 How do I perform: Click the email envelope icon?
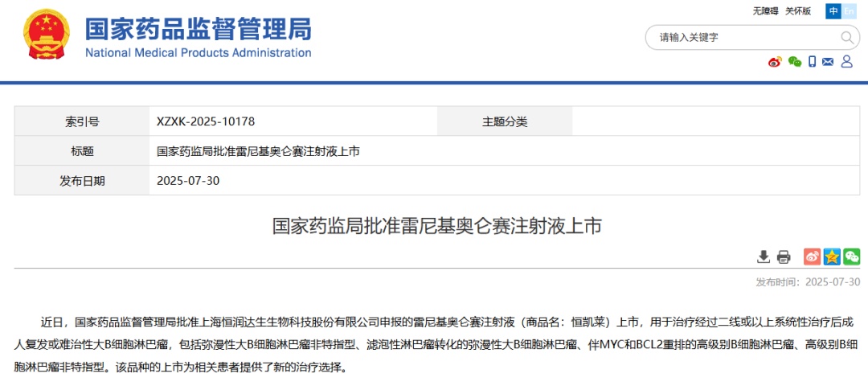[828, 61]
